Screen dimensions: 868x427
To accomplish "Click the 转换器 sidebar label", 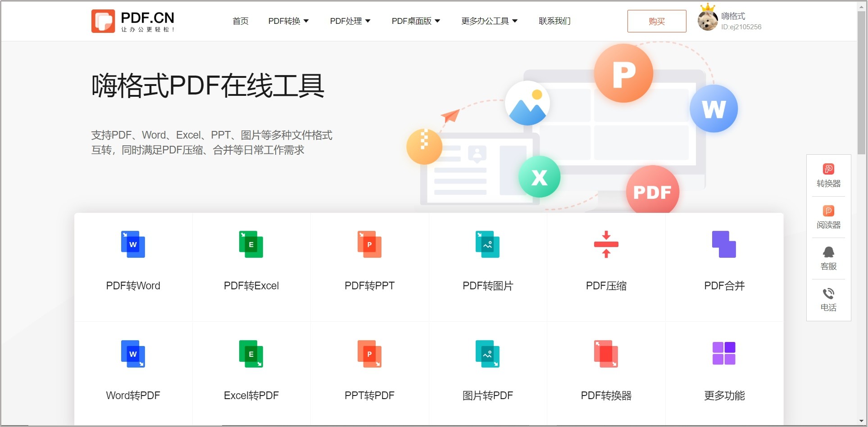I will 828,184.
